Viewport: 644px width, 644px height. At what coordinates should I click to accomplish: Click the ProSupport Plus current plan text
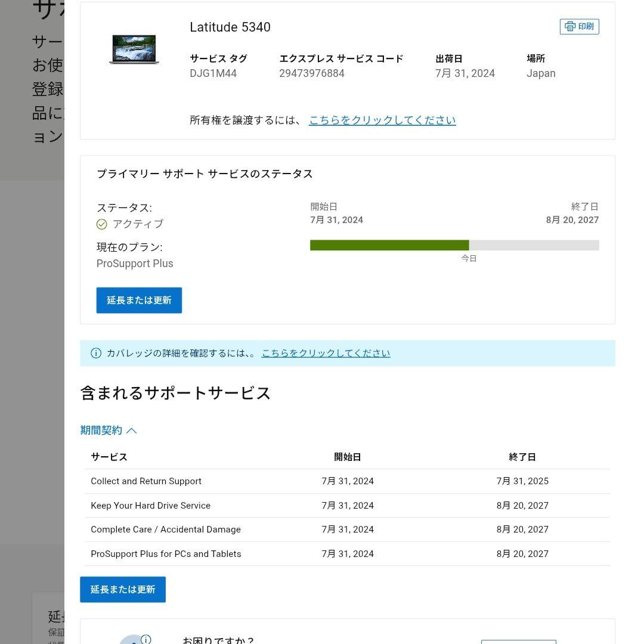tap(135, 264)
